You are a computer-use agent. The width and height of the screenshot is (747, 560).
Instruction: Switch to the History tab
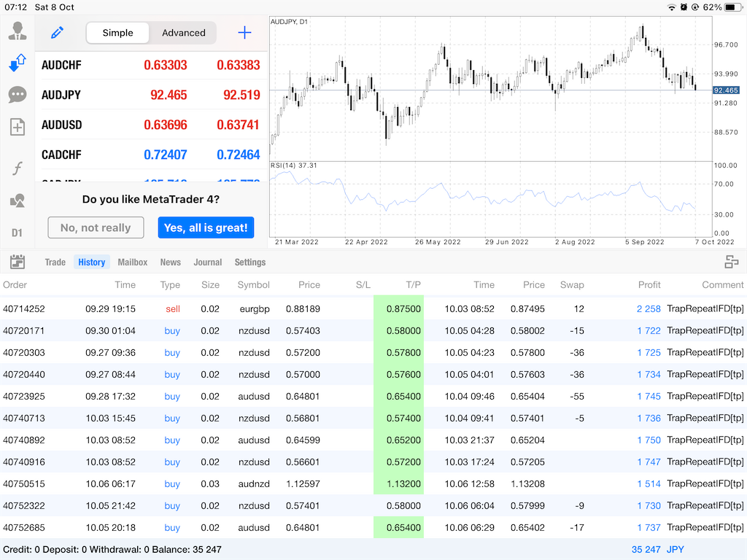(91, 262)
